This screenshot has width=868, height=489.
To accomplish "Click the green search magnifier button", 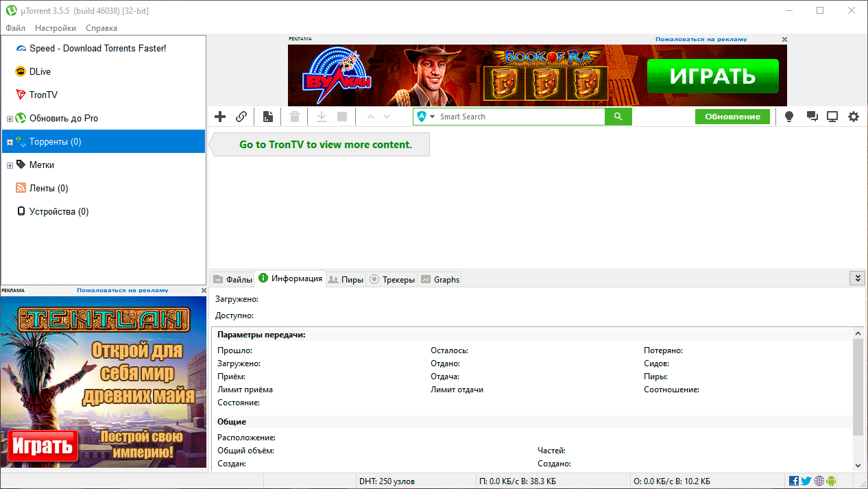I will [x=618, y=117].
